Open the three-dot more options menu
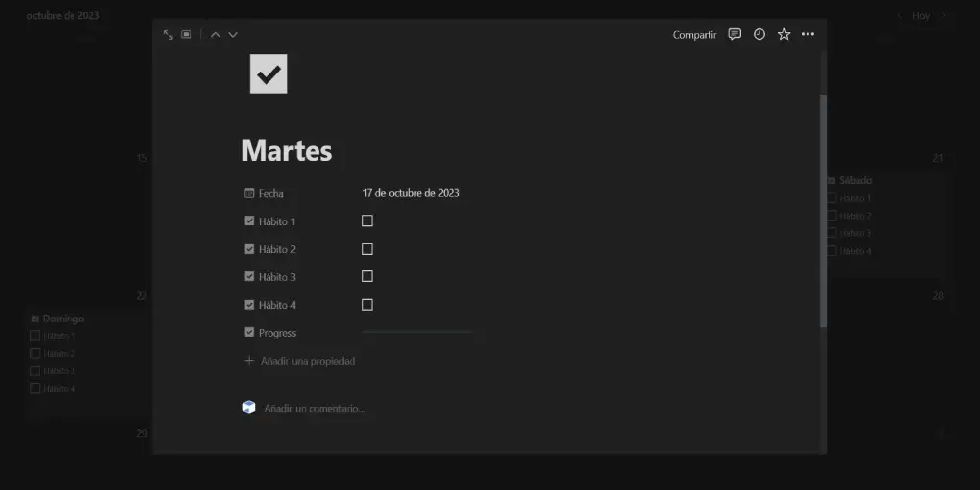This screenshot has width=980, height=490. click(x=808, y=35)
